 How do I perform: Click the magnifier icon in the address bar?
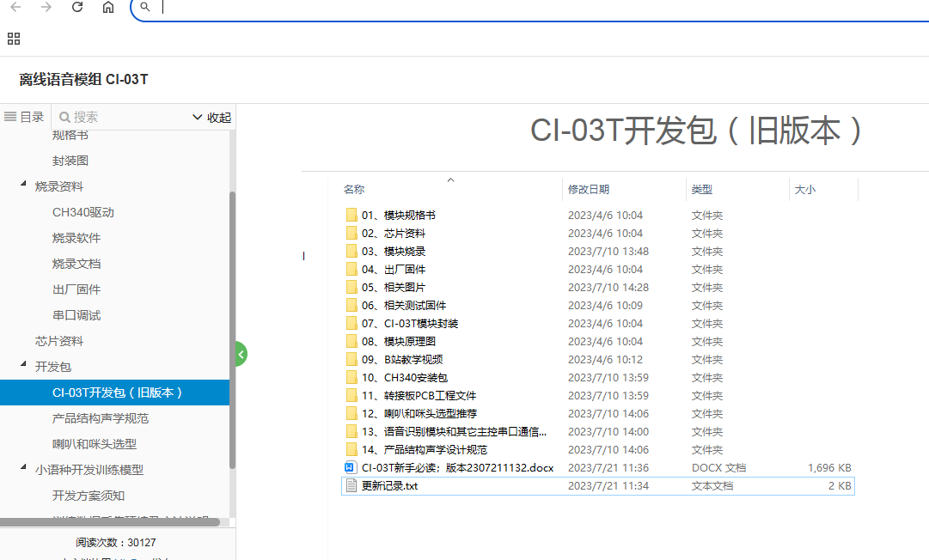[145, 7]
